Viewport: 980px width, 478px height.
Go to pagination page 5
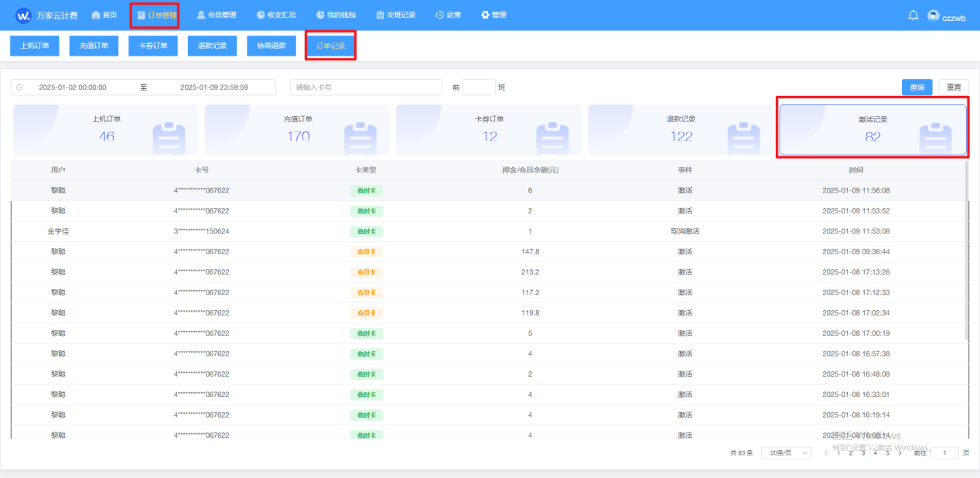(887, 452)
